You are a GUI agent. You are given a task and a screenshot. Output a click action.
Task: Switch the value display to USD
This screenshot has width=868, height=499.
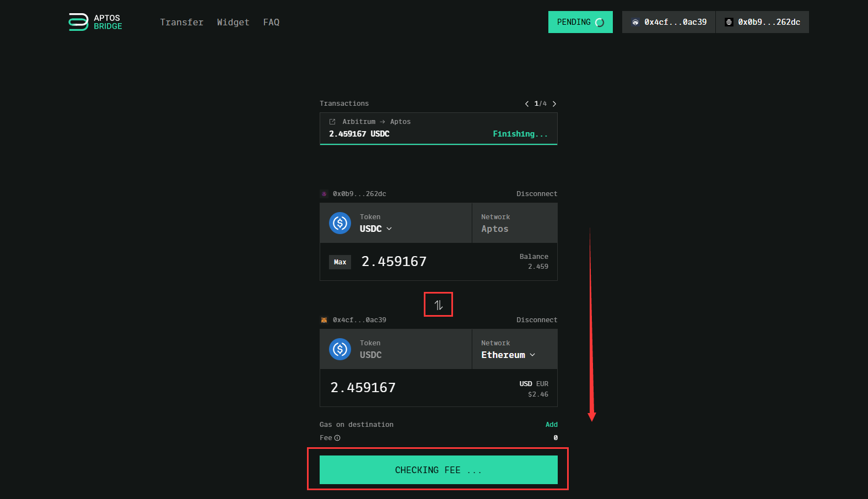[525, 384]
